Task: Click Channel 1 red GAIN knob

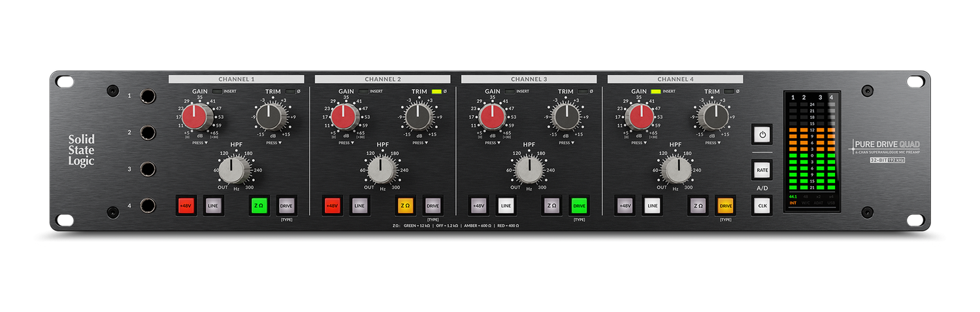Action: point(194,117)
